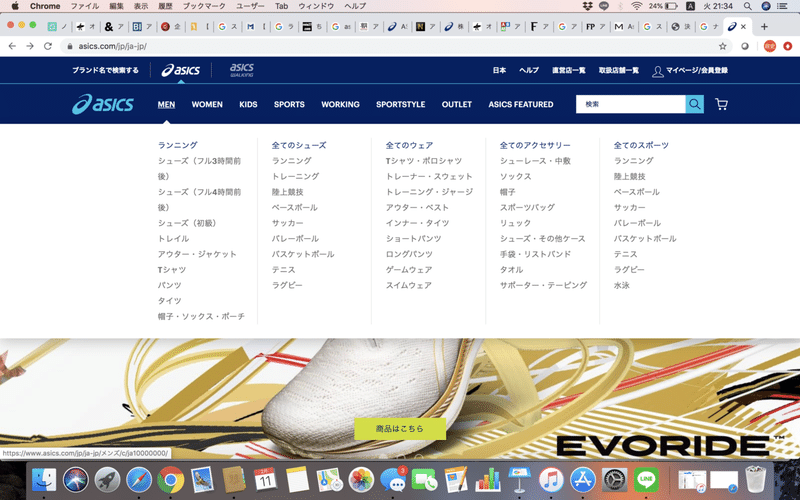Open the 全てのスポーツ heading link
This screenshot has height=500, width=800.
(x=641, y=145)
